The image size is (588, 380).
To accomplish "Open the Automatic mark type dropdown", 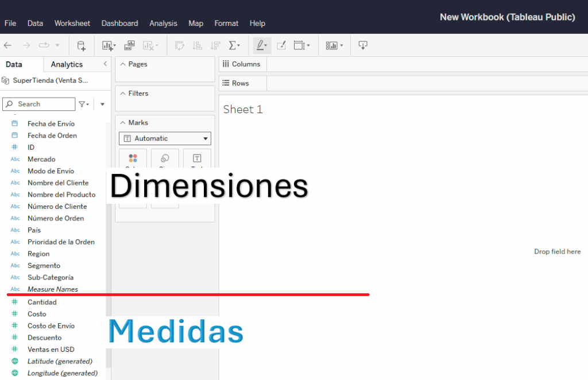I will (165, 138).
